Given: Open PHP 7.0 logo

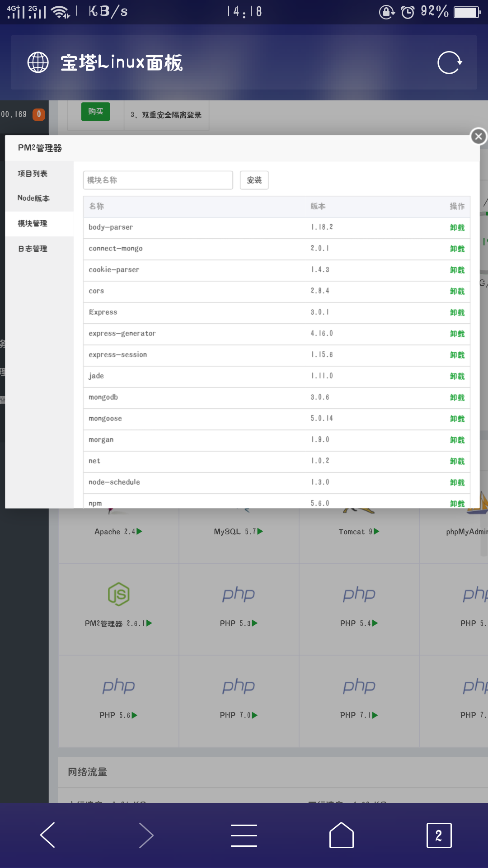Looking at the screenshot, I should pos(239,686).
